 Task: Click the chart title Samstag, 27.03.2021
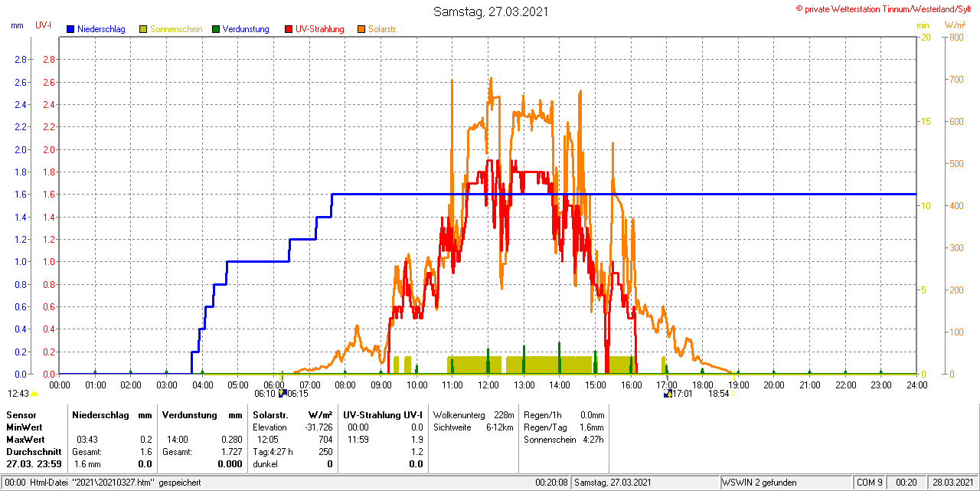(491, 11)
